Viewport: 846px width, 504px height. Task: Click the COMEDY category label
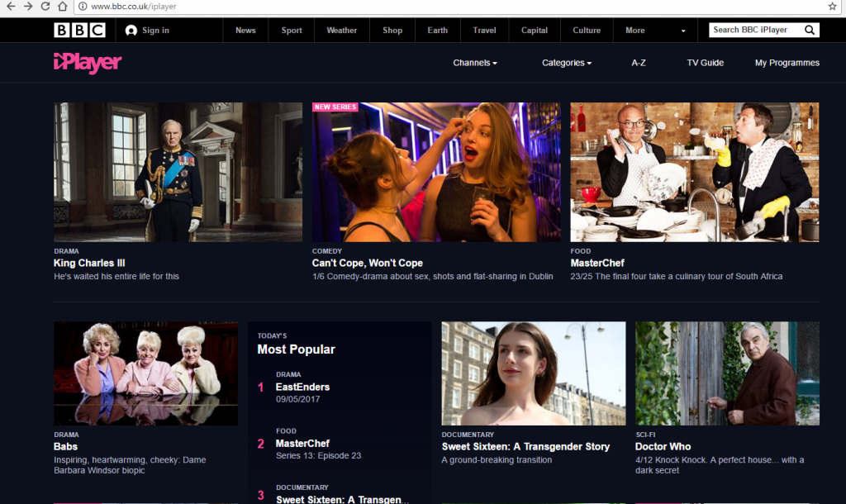pos(327,251)
